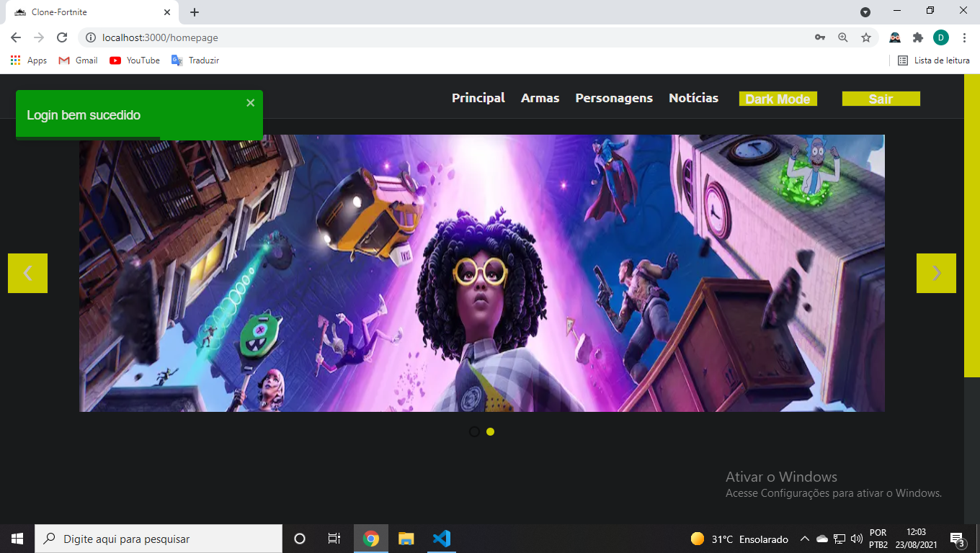Click the yellow page scrollbar thumb
980x553 pixels.
pos(972,225)
